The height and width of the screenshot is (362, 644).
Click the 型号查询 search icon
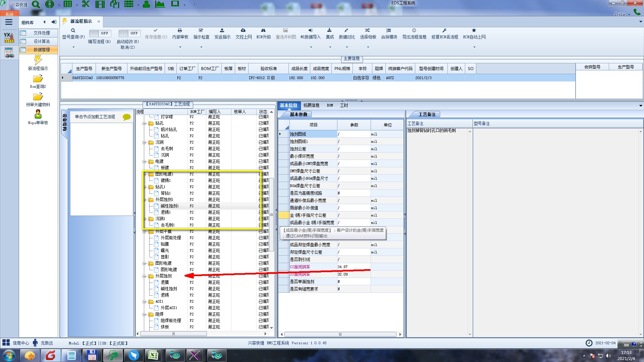(73, 31)
